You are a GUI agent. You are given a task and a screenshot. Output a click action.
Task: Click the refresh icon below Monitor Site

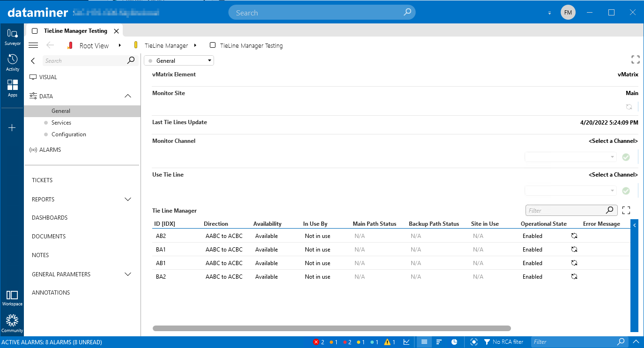click(629, 107)
